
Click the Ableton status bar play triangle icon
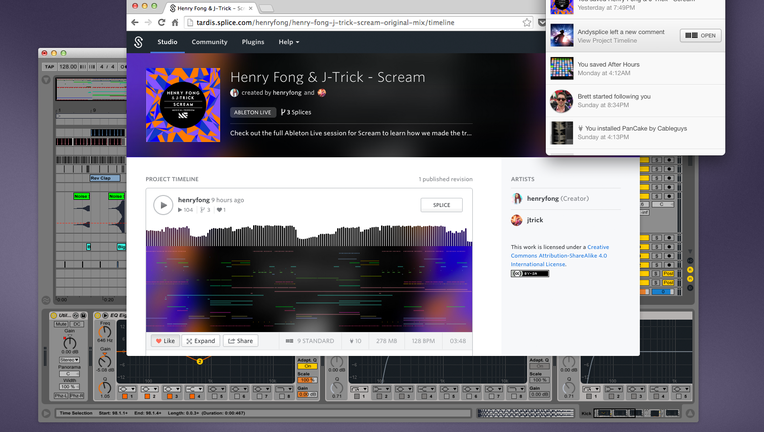pyautogui.click(x=46, y=413)
